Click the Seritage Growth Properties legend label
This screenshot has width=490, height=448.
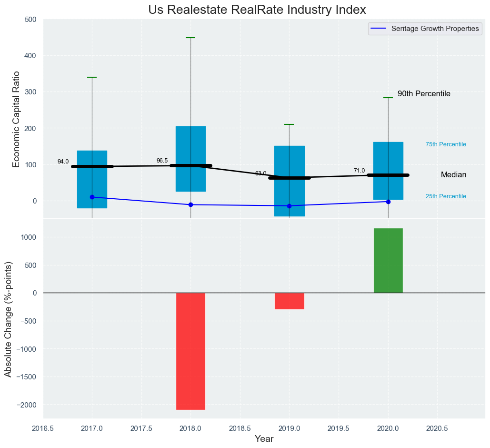click(x=435, y=29)
